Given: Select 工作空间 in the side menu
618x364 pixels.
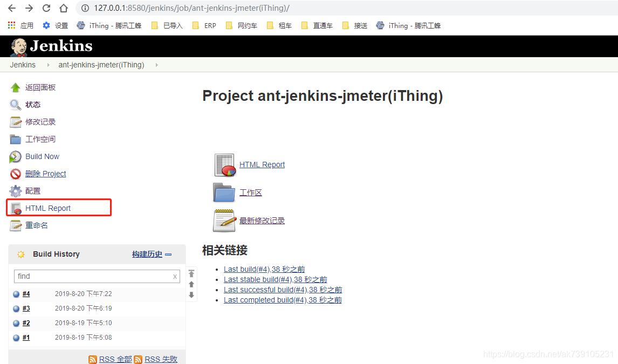Looking at the screenshot, I should [x=40, y=140].
